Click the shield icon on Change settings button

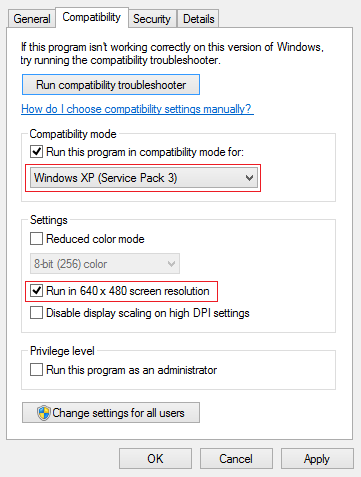coord(44,413)
